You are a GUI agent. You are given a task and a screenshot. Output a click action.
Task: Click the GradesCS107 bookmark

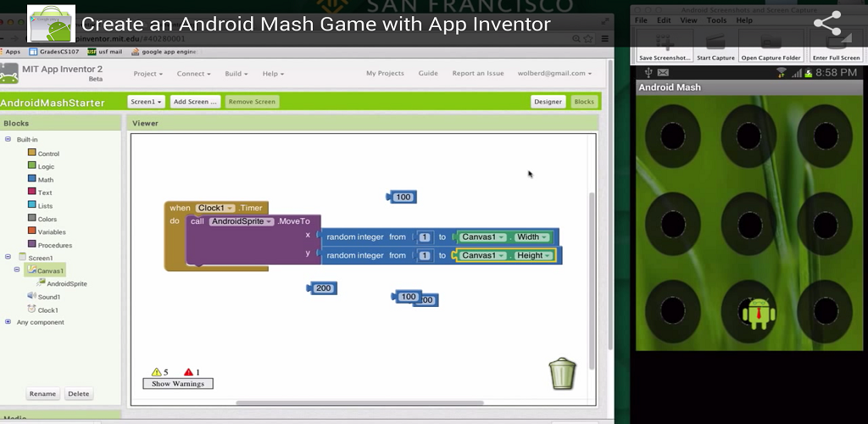(54, 52)
